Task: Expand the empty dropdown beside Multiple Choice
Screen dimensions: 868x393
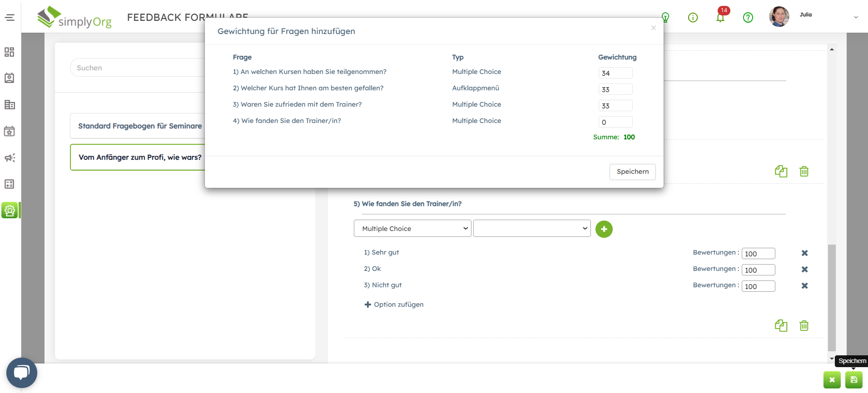Action: pyautogui.click(x=531, y=229)
